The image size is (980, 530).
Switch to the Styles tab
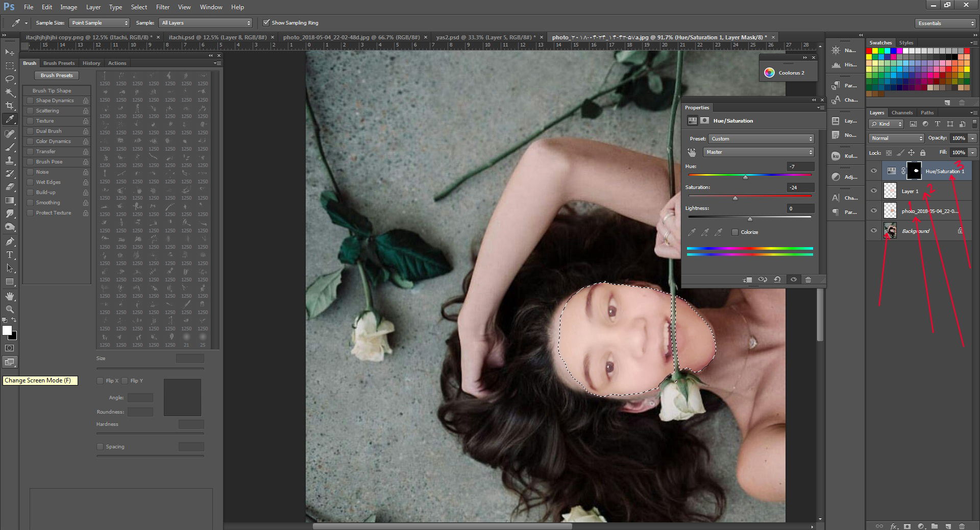click(x=906, y=43)
